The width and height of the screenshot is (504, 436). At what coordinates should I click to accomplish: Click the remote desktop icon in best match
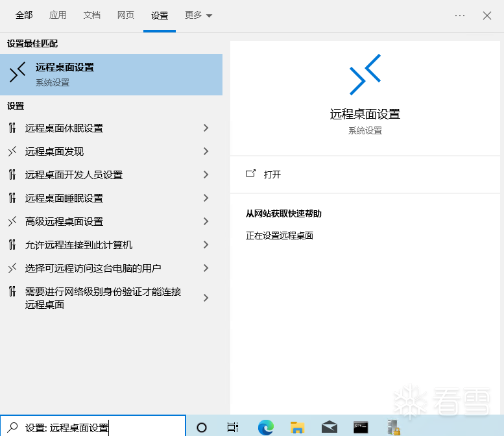[x=18, y=73]
